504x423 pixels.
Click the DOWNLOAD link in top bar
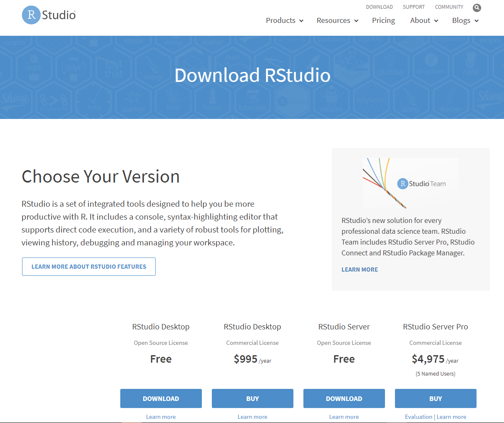point(379,7)
